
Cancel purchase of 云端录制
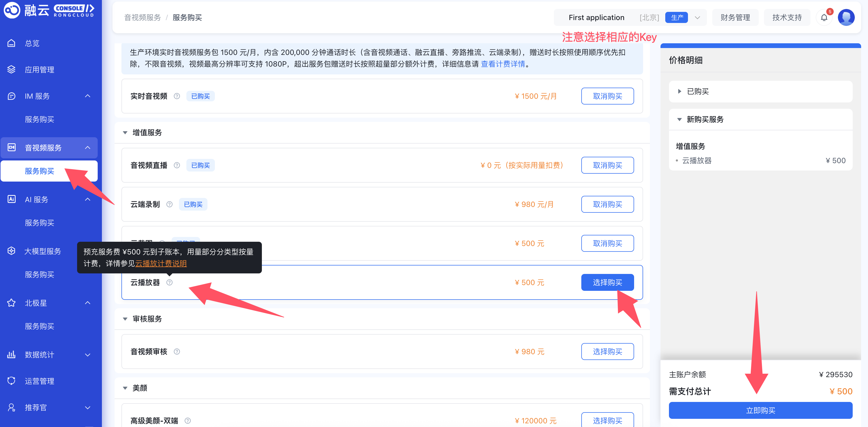point(607,205)
